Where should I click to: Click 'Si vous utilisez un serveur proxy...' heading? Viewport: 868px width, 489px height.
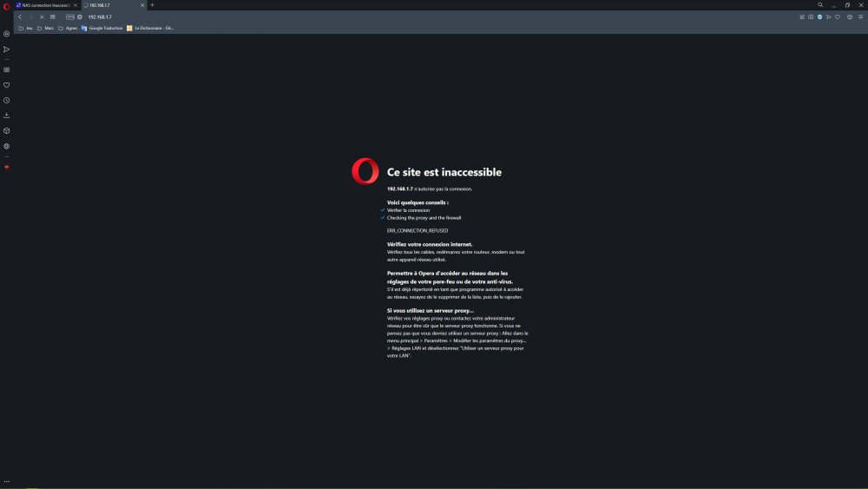(431, 311)
